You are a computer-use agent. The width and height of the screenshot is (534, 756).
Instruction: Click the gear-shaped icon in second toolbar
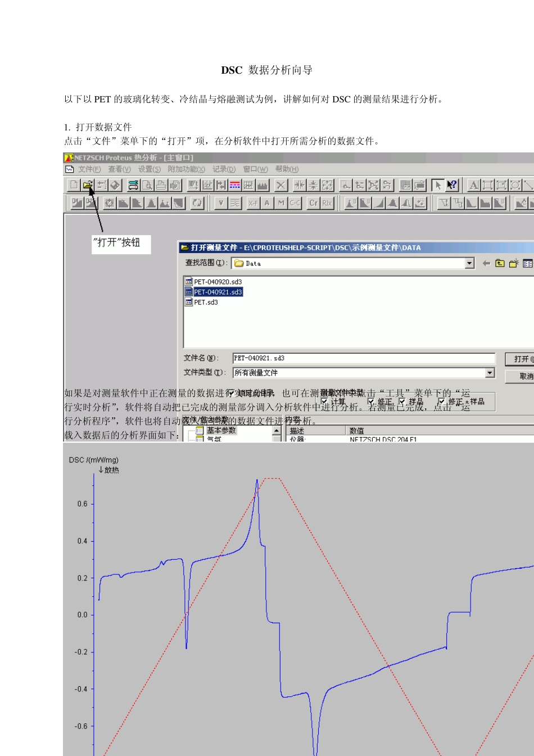(x=110, y=202)
